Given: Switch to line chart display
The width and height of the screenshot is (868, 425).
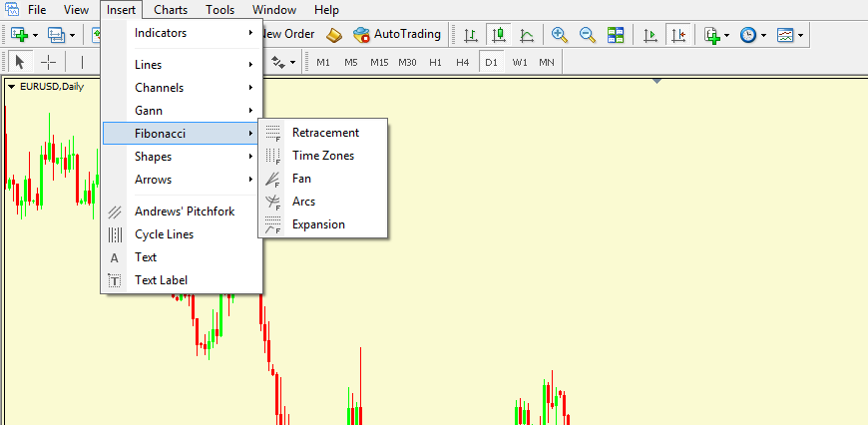Looking at the screenshot, I should pyautogui.click(x=526, y=34).
